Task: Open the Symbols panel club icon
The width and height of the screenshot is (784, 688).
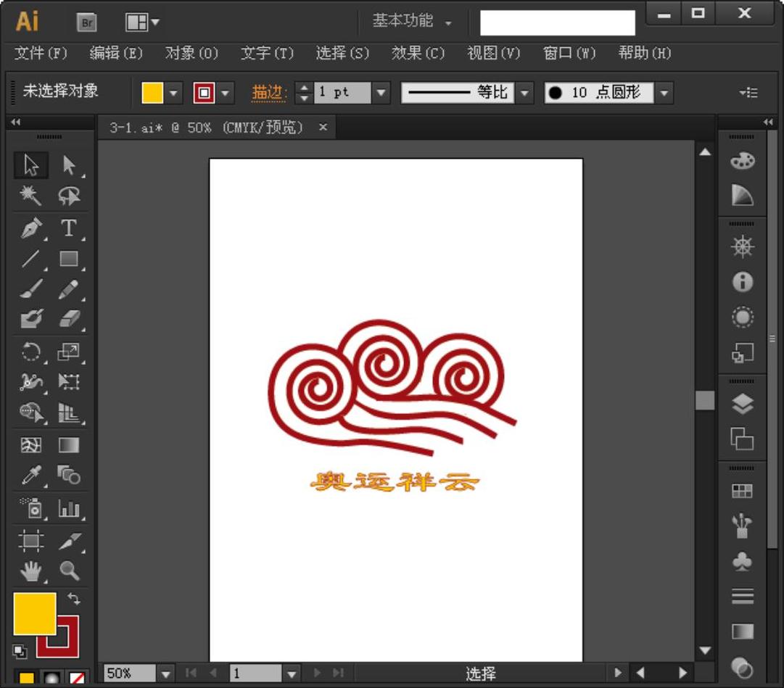Action: 743,561
